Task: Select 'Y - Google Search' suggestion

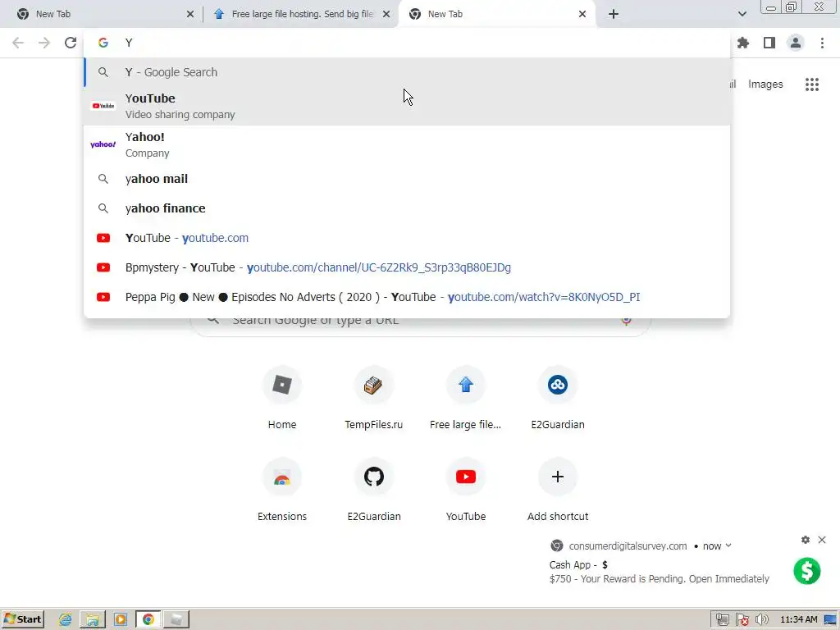Action: 407,72
